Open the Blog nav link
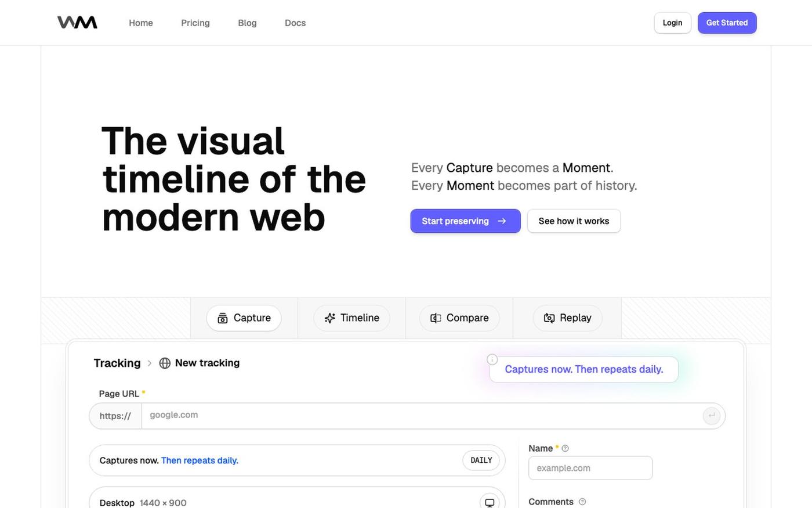This screenshot has width=812, height=508. click(x=247, y=23)
